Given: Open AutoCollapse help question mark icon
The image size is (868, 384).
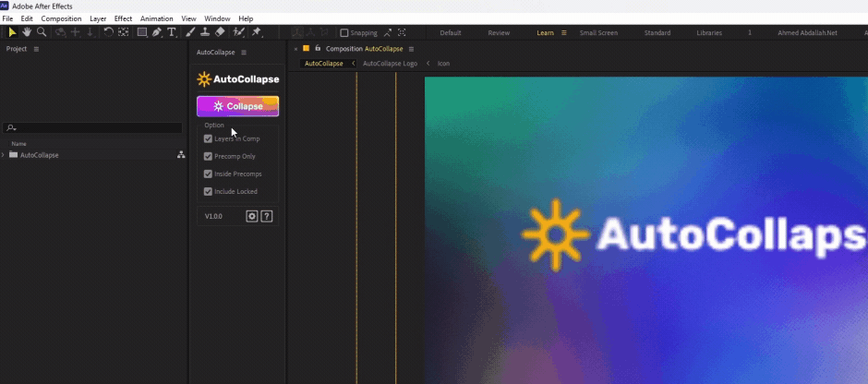Looking at the screenshot, I should [x=267, y=216].
